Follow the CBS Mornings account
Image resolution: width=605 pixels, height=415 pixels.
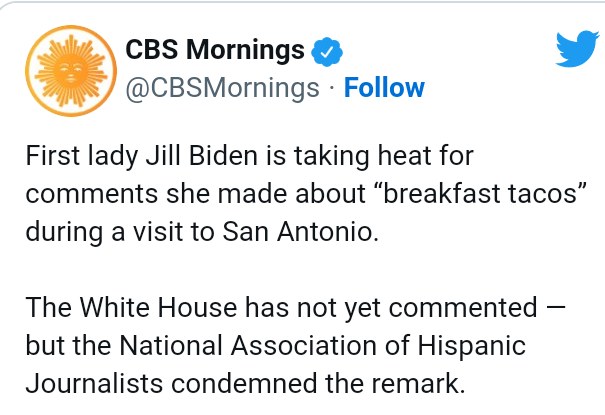[384, 88]
